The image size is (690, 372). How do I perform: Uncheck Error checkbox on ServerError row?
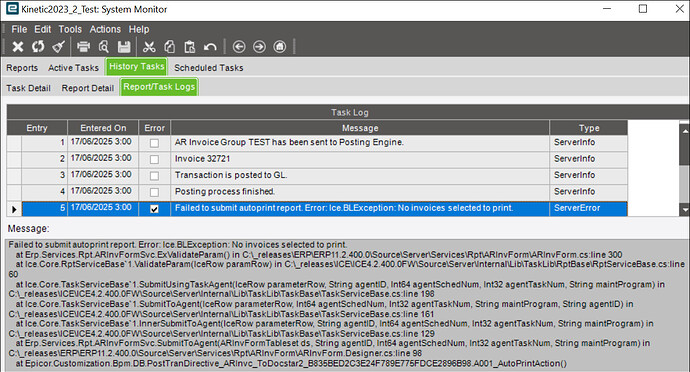click(x=154, y=209)
